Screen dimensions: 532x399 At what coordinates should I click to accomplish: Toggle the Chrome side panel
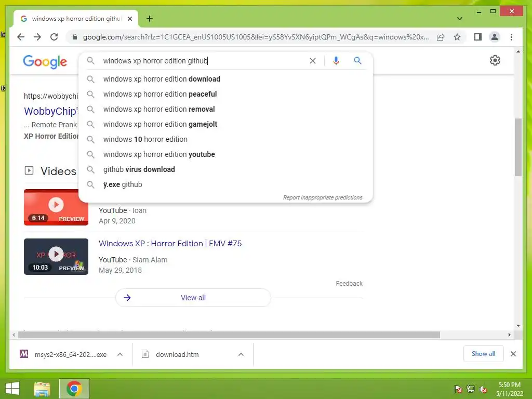[478, 37]
